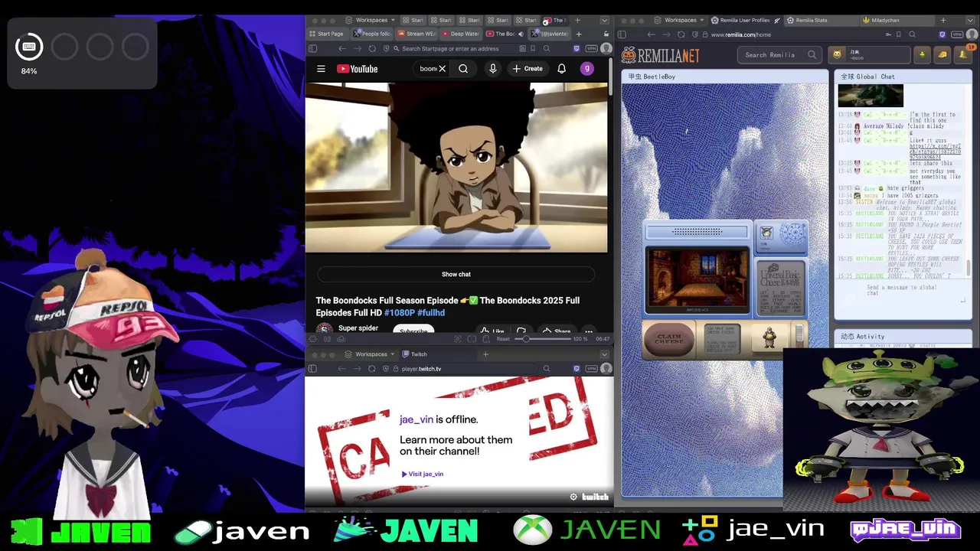Open new tab in the Twitch window
980x551 pixels.
tap(485, 354)
